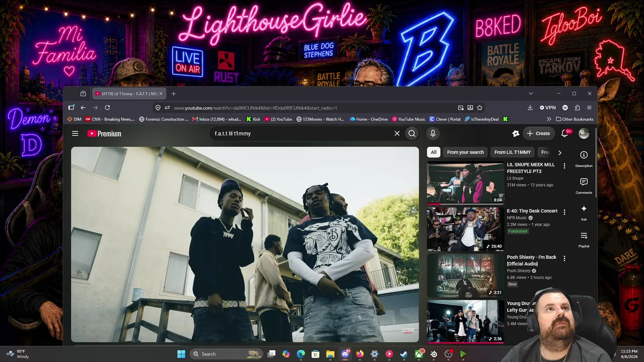The image size is (644, 362).
Task: Open File Explorer from the taskbar
Action: tap(330, 354)
